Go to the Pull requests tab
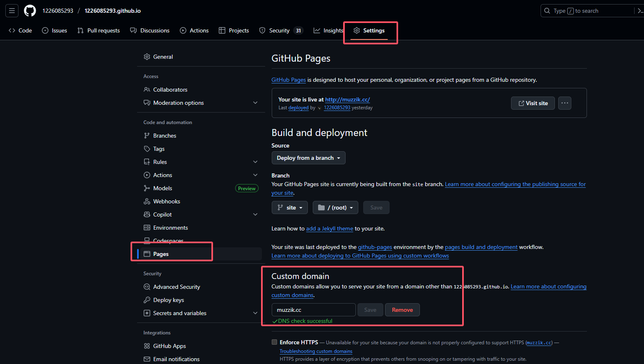Screen dimensions: 644x364 (x=99, y=30)
